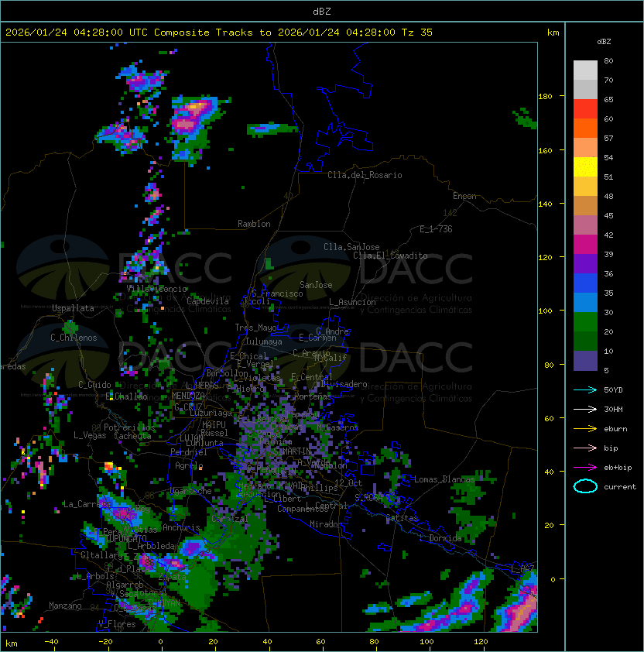Click the 'Cila.del_Rosario' map label

coord(365,176)
